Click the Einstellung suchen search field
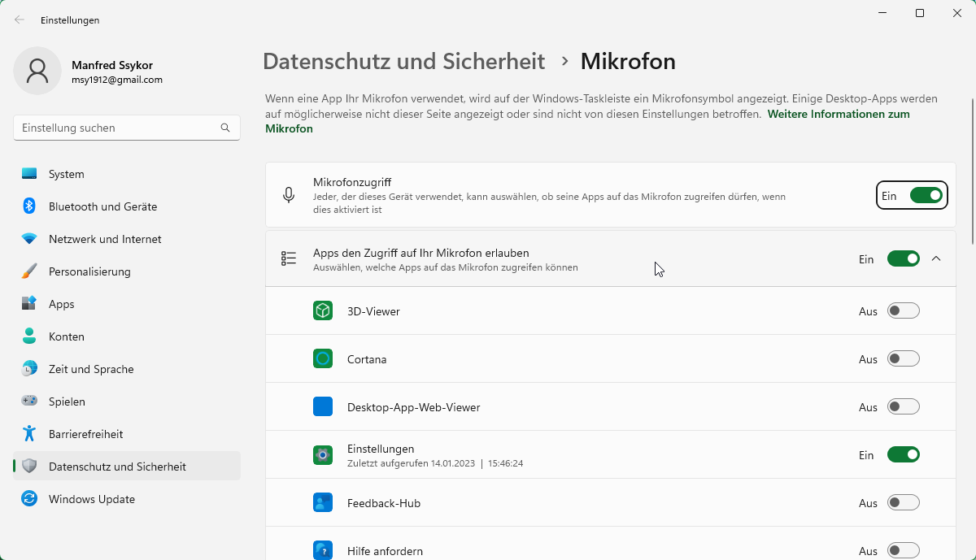Screen dimensions: 976x560 pos(118,128)
